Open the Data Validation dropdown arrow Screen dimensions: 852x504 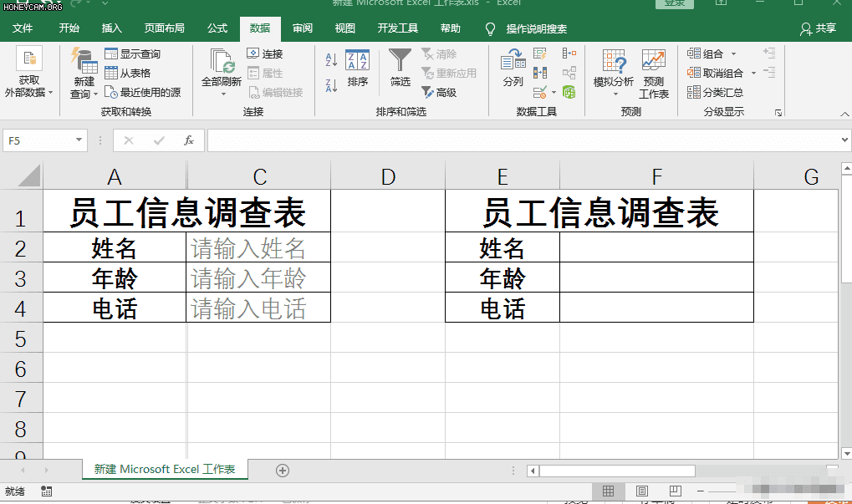(554, 92)
